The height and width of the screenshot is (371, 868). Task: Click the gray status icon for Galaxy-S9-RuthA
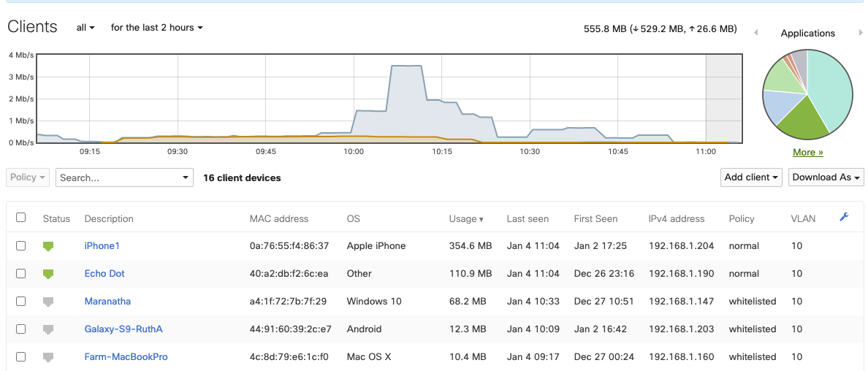49,329
